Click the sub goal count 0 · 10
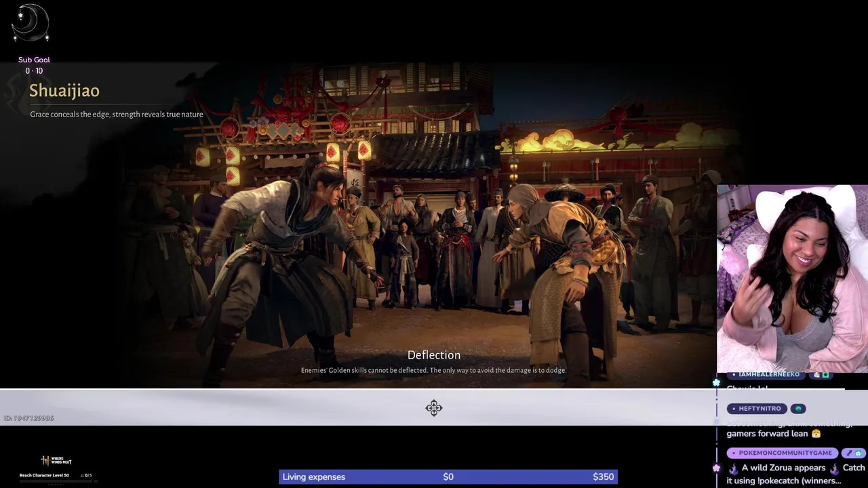Image resolution: width=868 pixels, height=488 pixels. point(34,70)
